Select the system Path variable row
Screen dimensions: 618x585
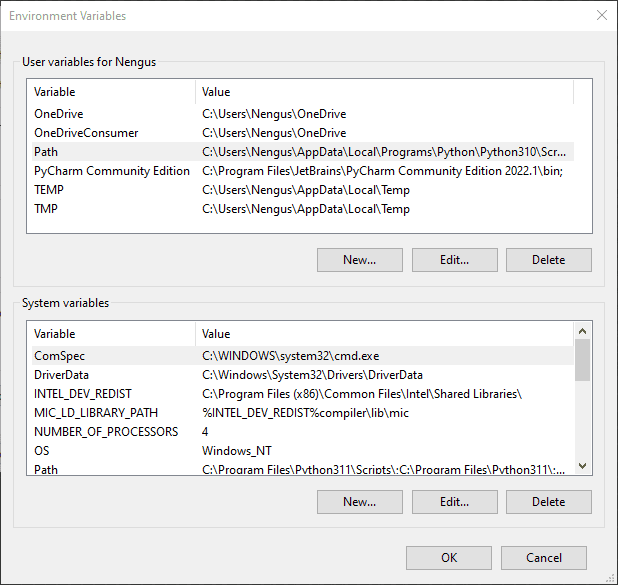tap(303, 468)
